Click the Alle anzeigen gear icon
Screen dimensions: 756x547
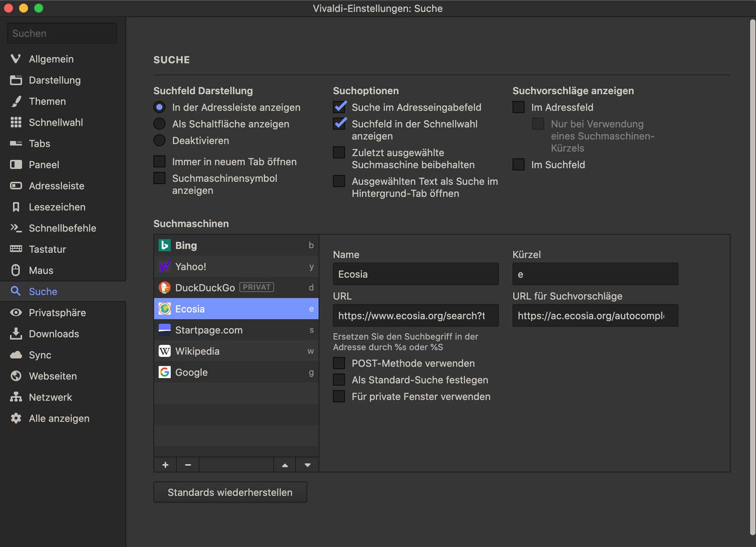pyautogui.click(x=16, y=418)
